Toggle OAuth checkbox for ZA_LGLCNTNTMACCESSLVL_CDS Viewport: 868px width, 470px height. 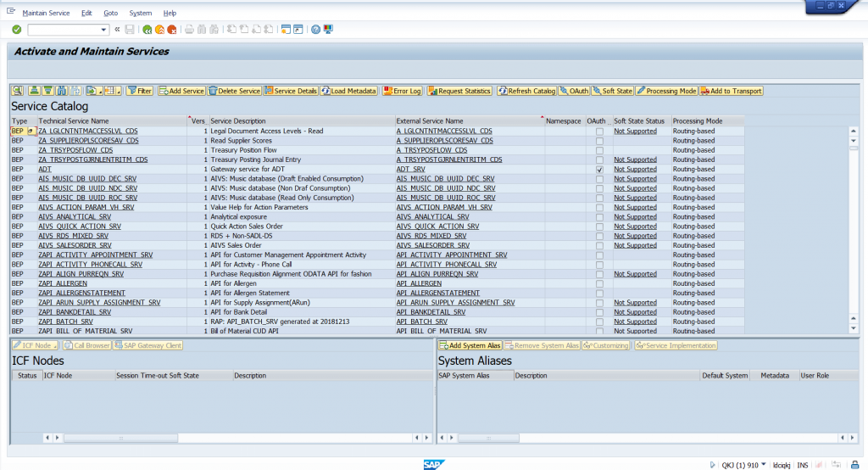[599, 131]
